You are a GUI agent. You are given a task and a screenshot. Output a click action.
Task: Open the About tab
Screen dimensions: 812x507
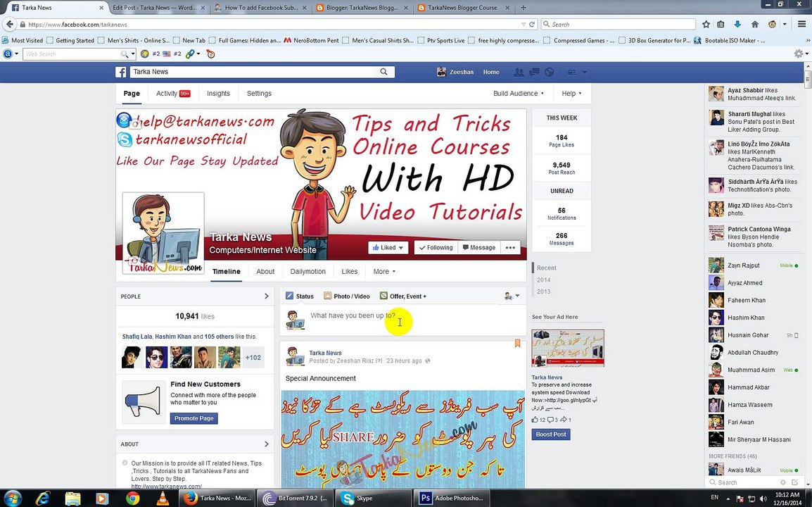[265, 272]
